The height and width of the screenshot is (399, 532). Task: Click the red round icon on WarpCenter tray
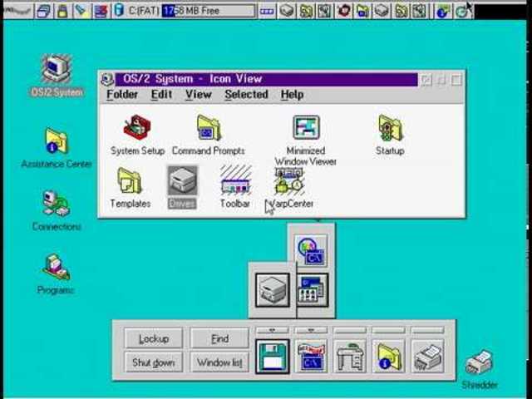coord(343,11)
